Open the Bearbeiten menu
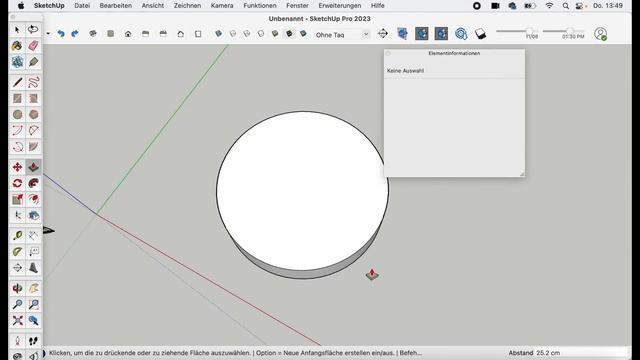This screenshot has width=640, height=360. (x=116, y=6)
